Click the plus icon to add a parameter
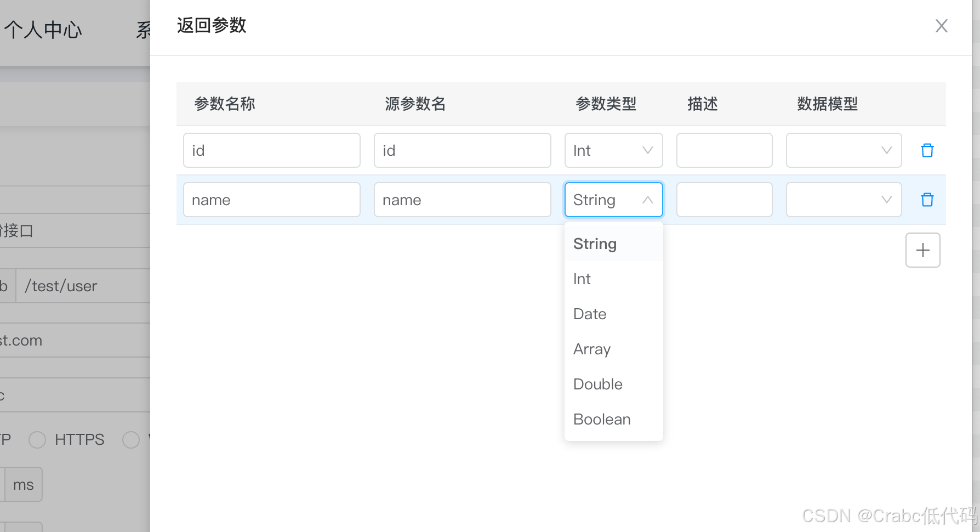Image resolution: width=980 pixels, height=532 pixels. coord(922,250)
